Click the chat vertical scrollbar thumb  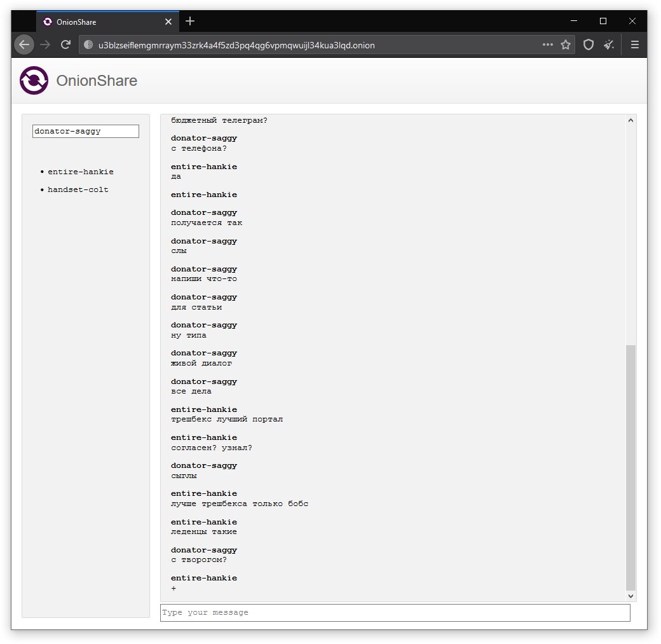(630, 467)
